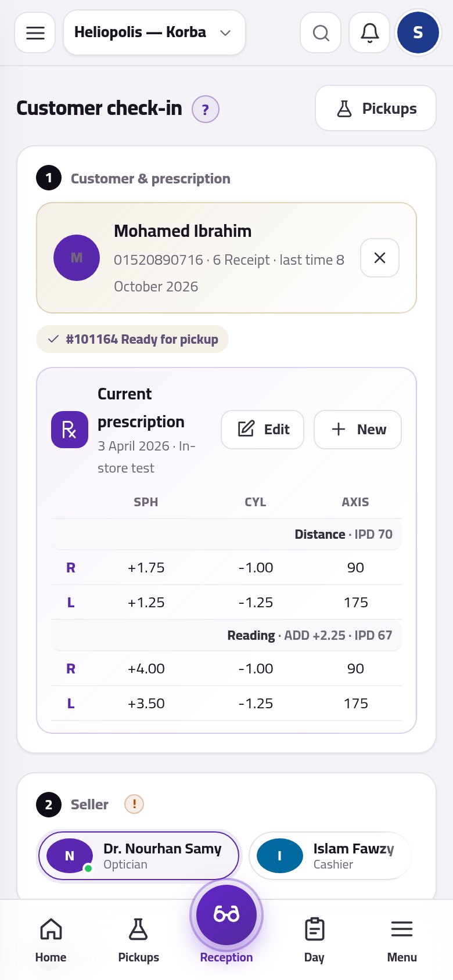Remove selected customer Mohamed Ibrahim
Viewport: 453px width, 980px height.
pos(380,258)
